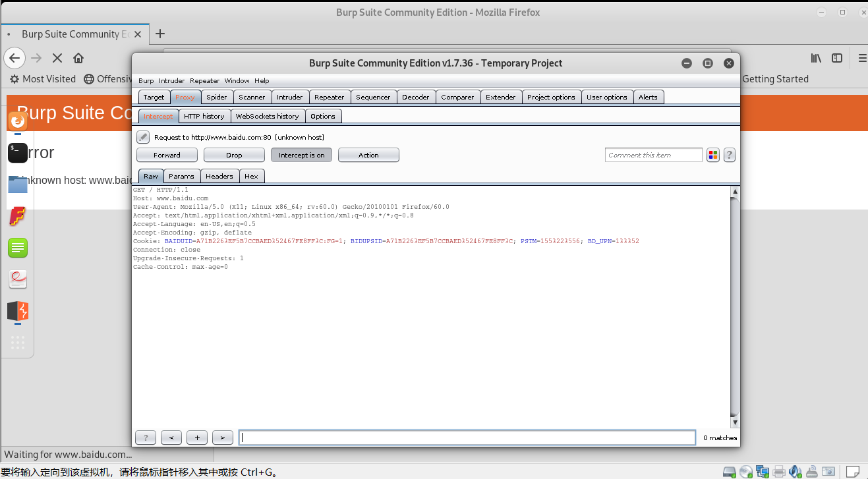Click the VM CD/DVD drive status icon
This screenshot has height=479, width=868.
[x=746, y=472]
